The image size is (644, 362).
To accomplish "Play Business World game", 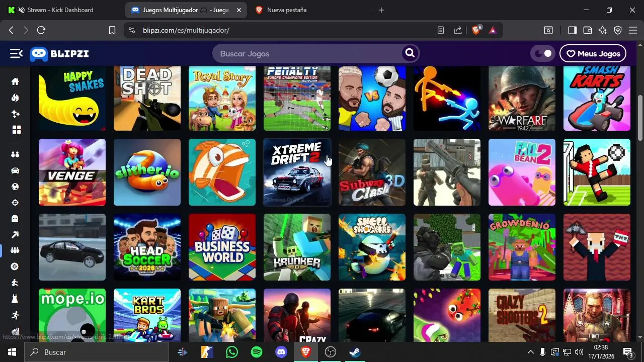I will pyautogui.click(x=222, y=247).
